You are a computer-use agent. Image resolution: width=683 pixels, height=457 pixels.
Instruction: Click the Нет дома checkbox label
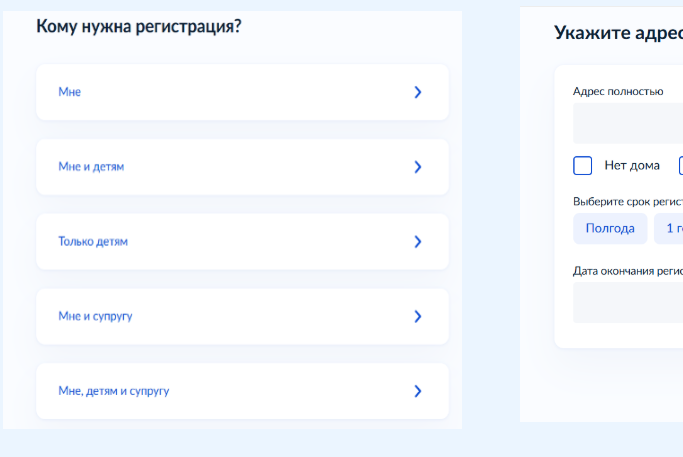[632, 166]
